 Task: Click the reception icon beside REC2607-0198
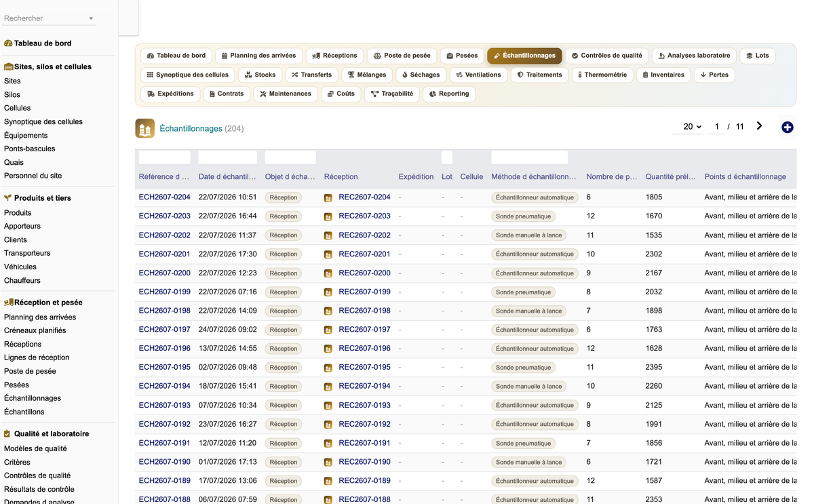pyautogui.click(x=328, y=311)
